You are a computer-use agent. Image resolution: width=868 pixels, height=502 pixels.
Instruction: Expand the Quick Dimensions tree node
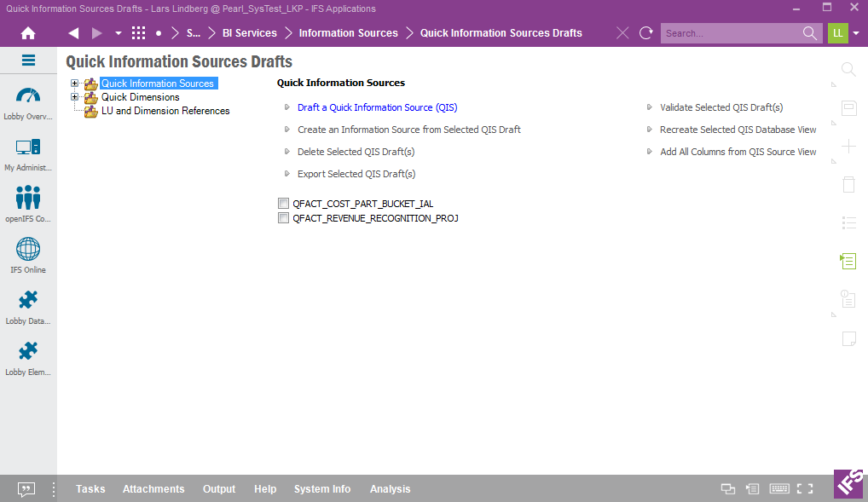tap(75, 97)
